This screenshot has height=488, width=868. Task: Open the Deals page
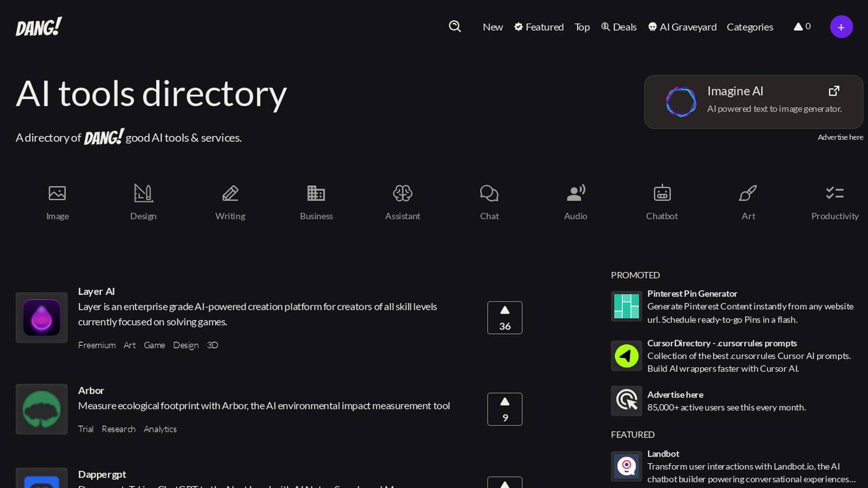click(618, 27)
